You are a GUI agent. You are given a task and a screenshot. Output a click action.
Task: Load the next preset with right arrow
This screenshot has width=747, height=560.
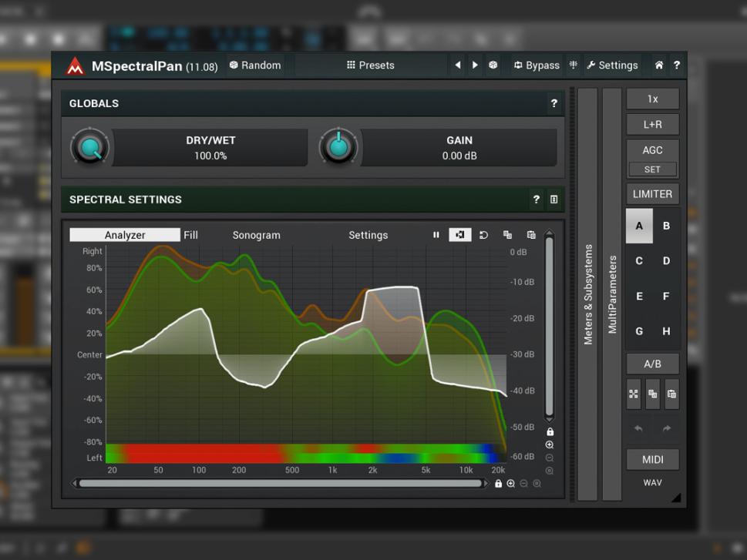475,65
